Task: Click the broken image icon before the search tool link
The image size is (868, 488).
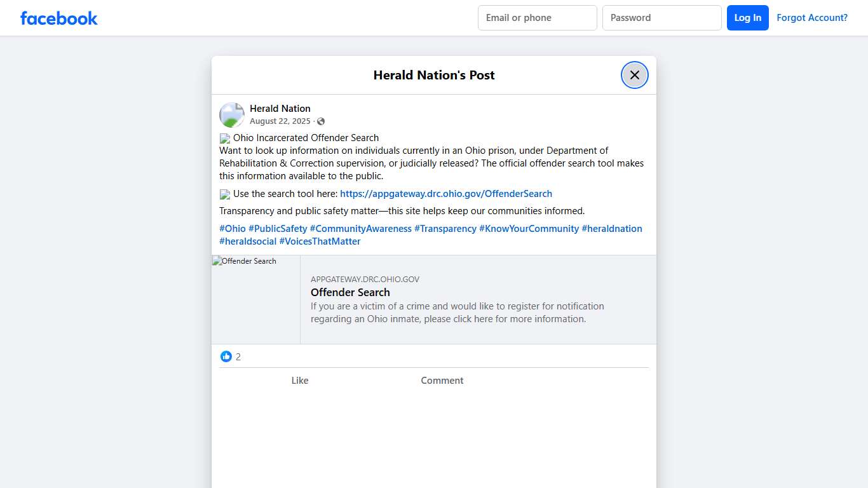Action: pyautogui.click(x=225, y=194)
